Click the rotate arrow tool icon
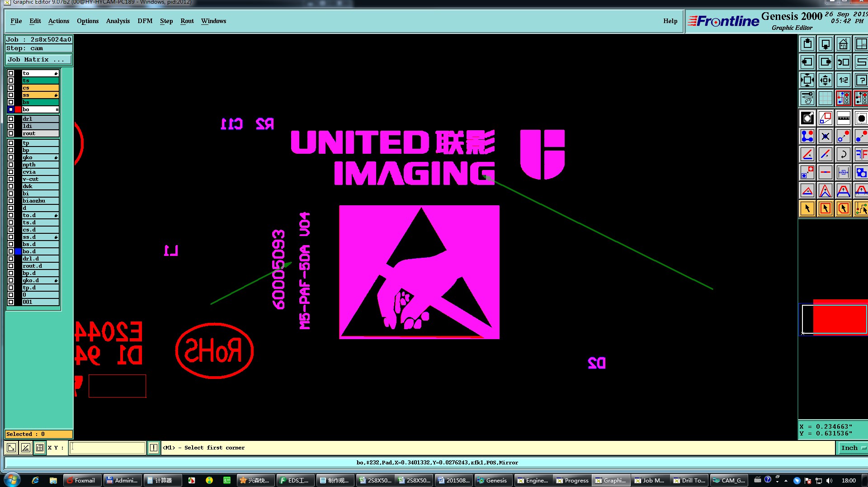 (843, 154)
